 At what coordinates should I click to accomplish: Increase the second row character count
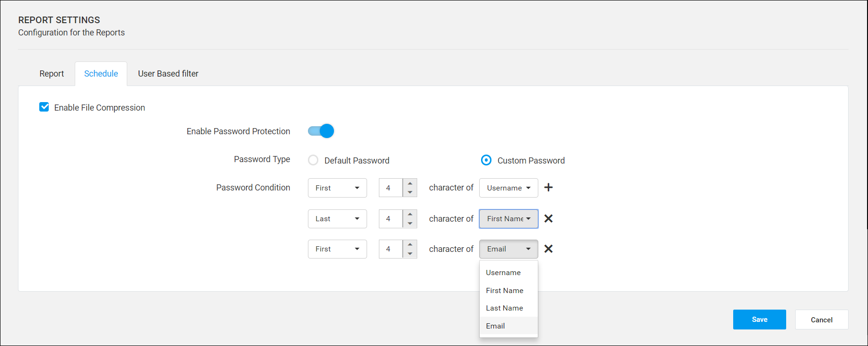410,214
